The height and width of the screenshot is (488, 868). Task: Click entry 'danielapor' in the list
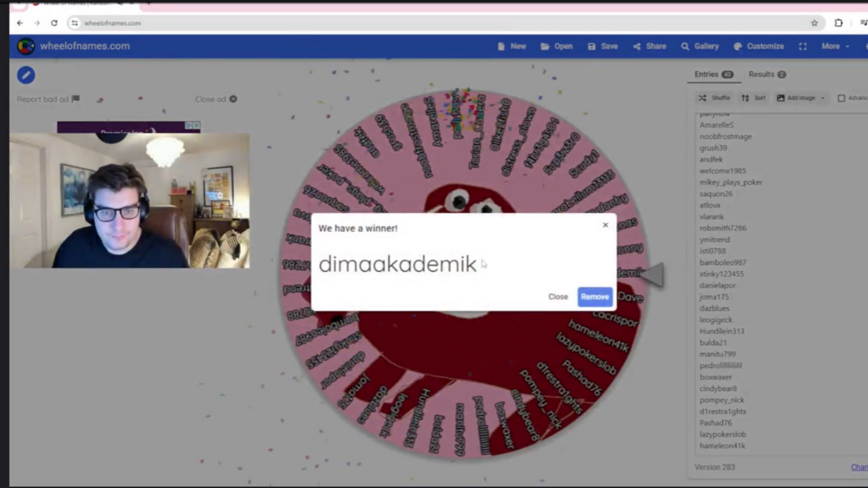click(718, 286)
